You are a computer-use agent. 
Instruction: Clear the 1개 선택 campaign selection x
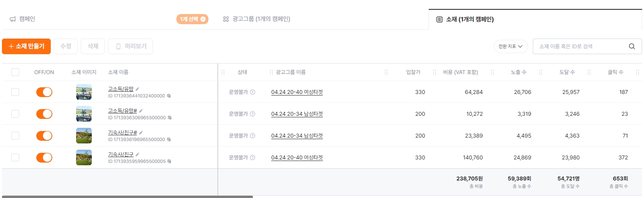tap(203, 19)
